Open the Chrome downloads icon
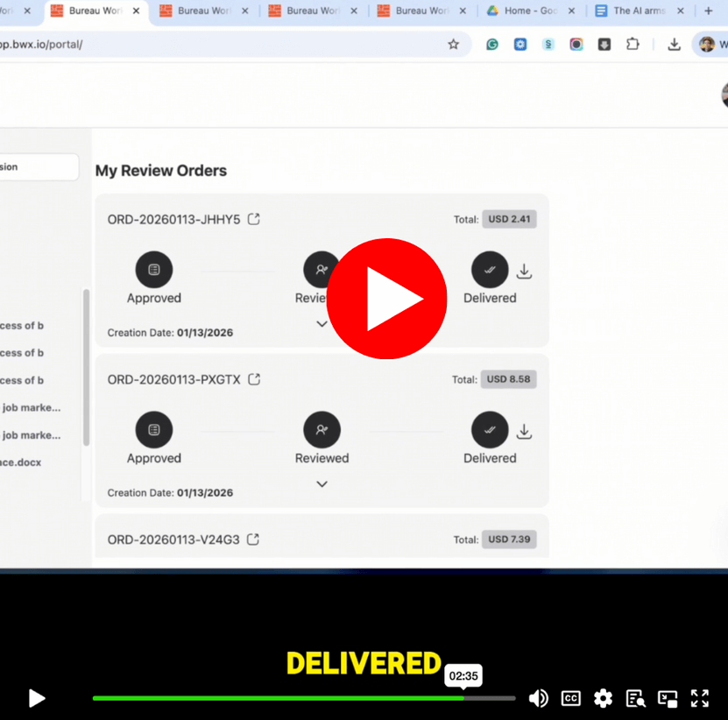728x720 pixels. pos(674,44)
